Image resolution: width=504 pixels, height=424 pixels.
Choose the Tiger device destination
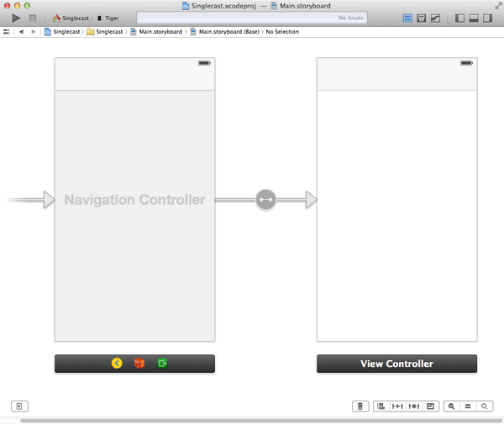click(x=108, y=18)
